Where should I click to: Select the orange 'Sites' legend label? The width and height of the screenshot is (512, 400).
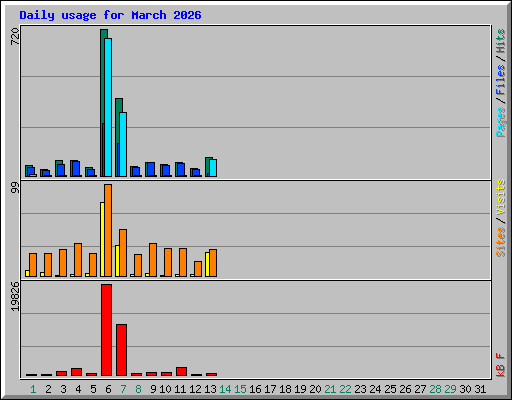click(x=501, y=242)
